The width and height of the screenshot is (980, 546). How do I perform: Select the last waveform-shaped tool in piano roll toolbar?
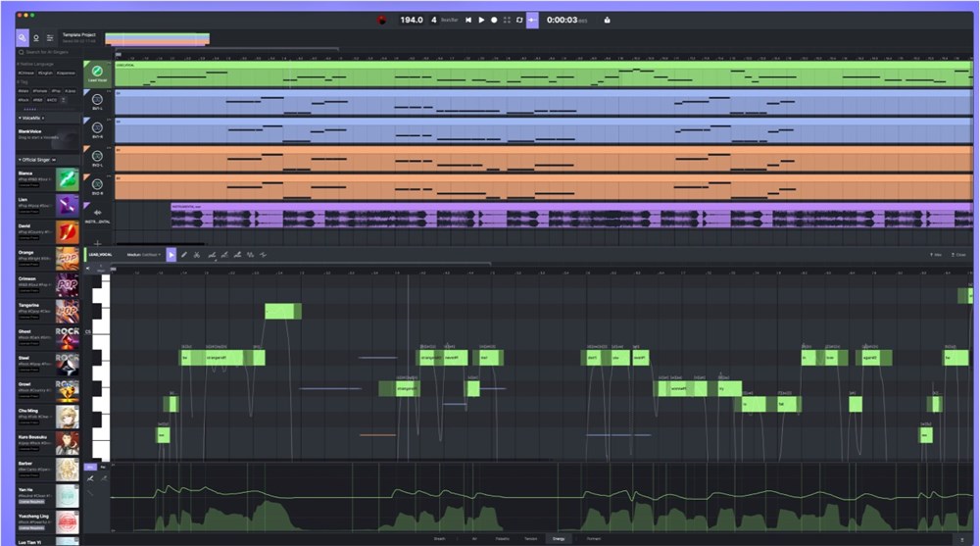point(263,255)
